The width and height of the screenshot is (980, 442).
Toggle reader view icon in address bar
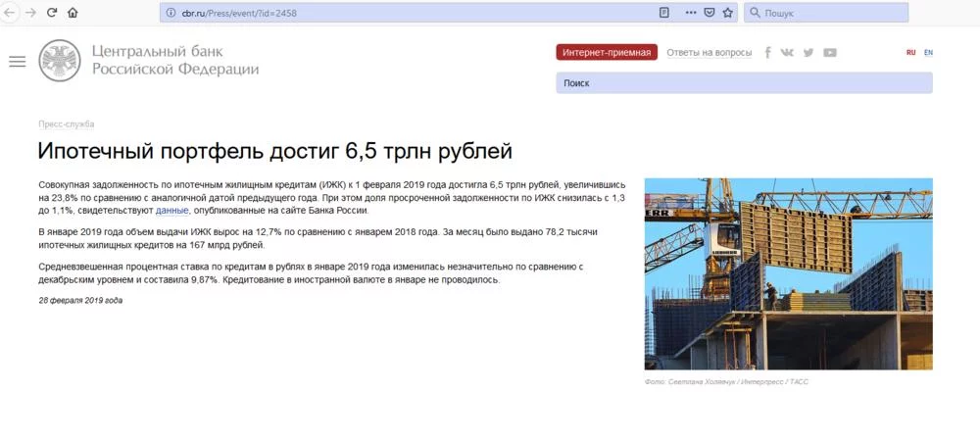point(664,13)
